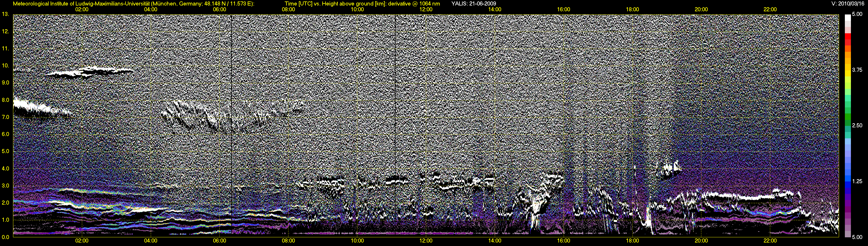Click the '3.0' height axis label
868x246 pixels.
[5, 186]
